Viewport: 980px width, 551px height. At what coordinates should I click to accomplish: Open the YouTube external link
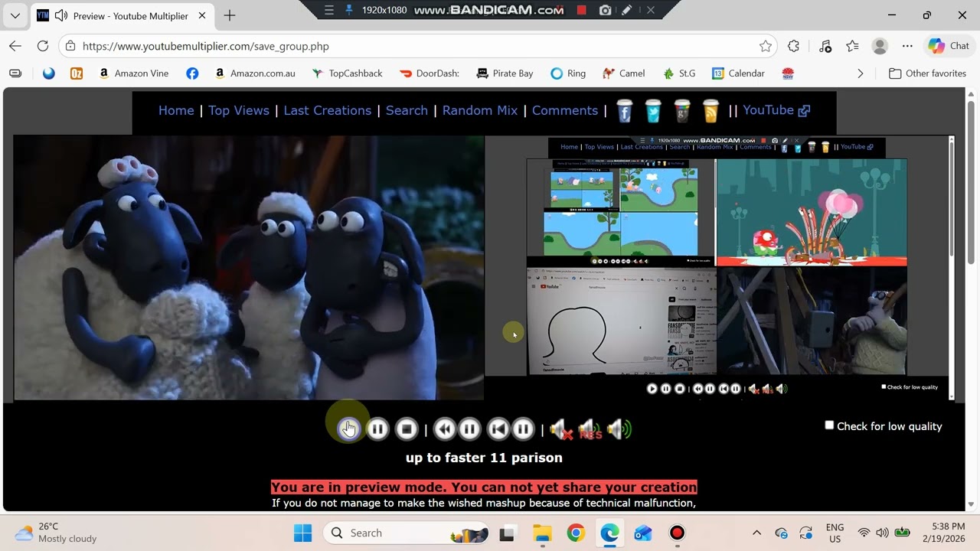pyautogui.click(x=776, y=110)
